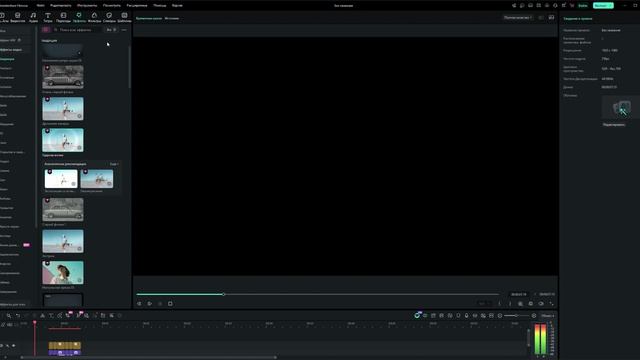Click the 'Редактировать' button under project thumbnail
The image size is (640, 360).
614,124
